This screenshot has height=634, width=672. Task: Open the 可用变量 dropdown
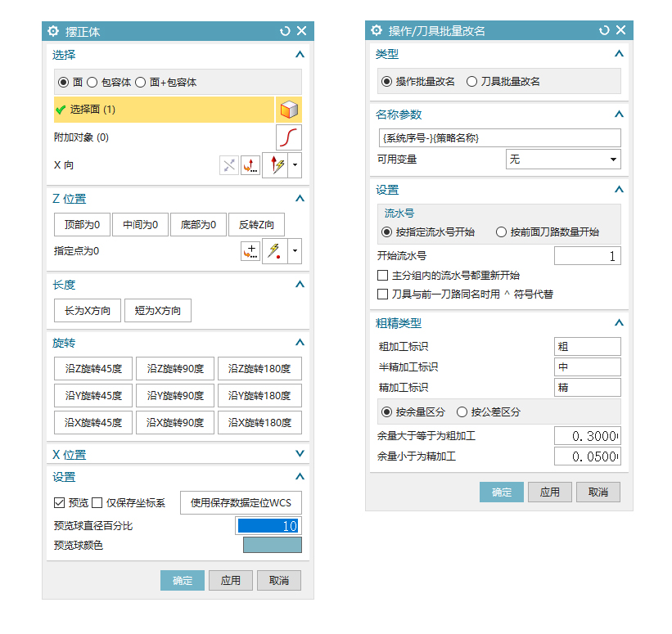(x=563, y=160)
